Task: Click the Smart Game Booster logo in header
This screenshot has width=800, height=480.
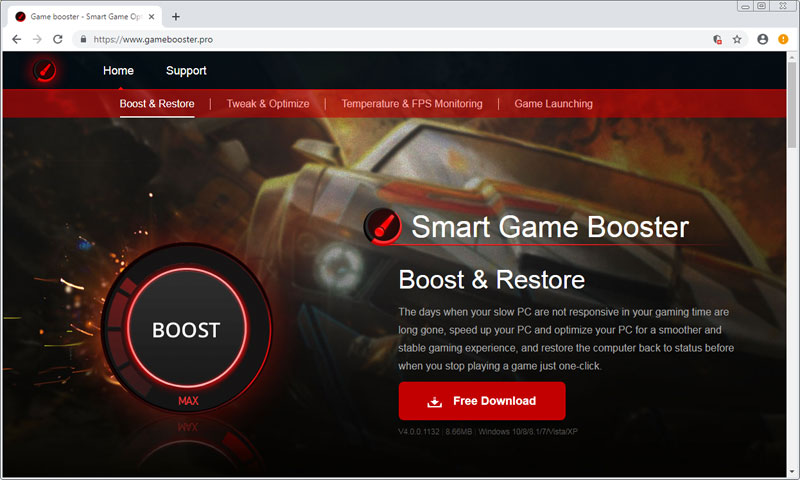Action: point(45,70)
